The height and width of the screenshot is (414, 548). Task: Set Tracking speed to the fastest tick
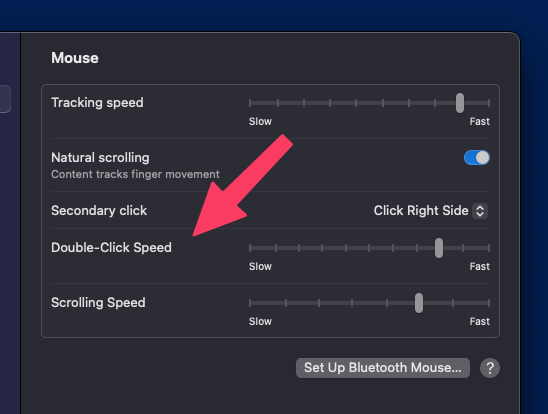point(489,103)
